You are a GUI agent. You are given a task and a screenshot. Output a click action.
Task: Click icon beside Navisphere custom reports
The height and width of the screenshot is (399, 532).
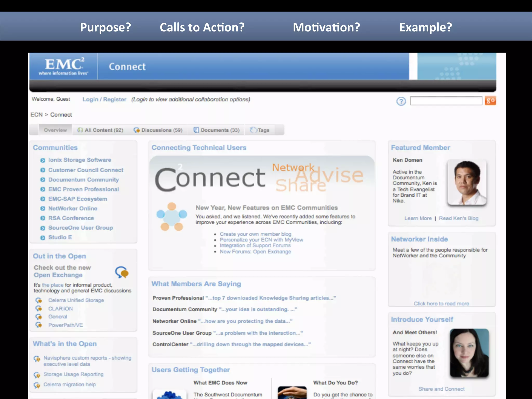click(37, 359)
